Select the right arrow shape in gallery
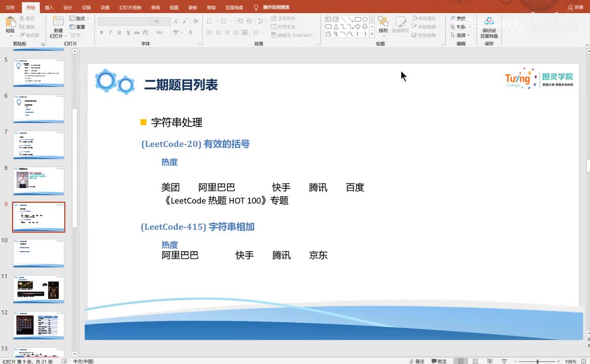Image resolution: width=590 pixels, height=364 pixels. (x=357, y=27)
